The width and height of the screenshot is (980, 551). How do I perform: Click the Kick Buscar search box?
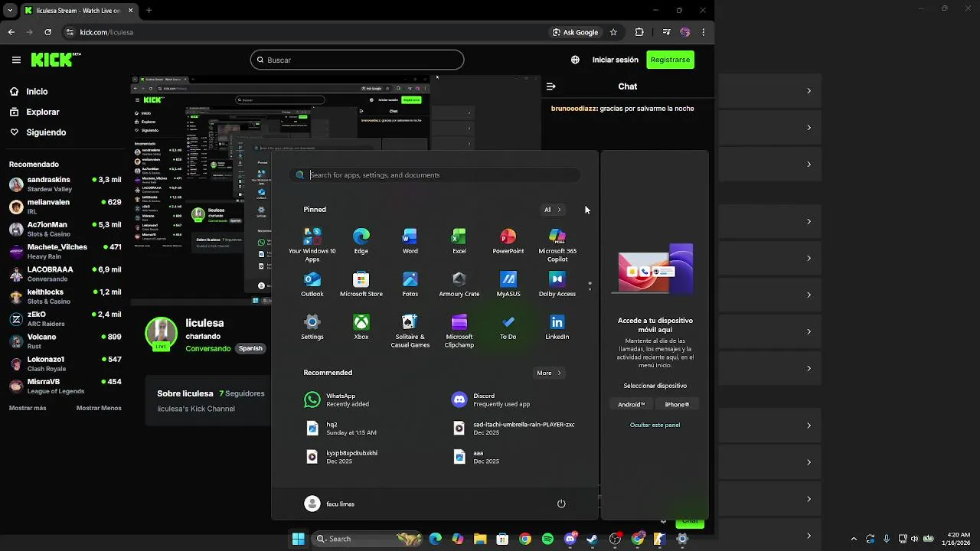coord(357,60)
